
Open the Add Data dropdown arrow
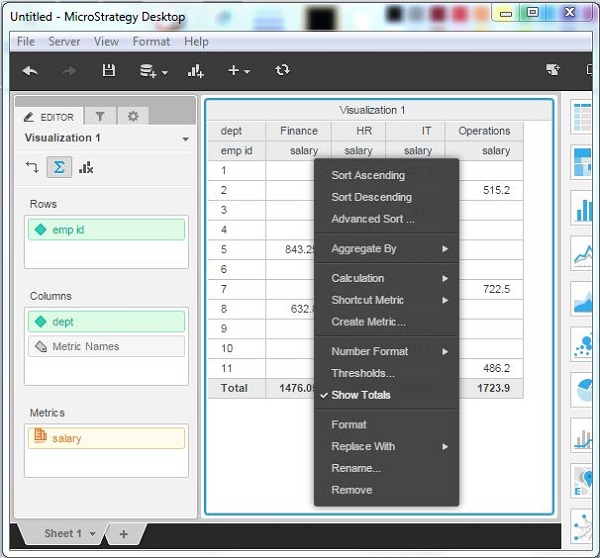tap(165, 72)
